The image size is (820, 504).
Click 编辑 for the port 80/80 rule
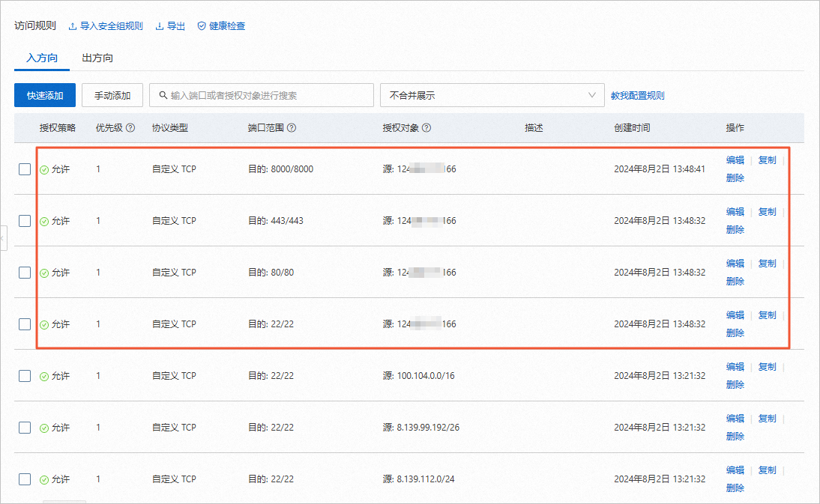[x=735, y=264]
